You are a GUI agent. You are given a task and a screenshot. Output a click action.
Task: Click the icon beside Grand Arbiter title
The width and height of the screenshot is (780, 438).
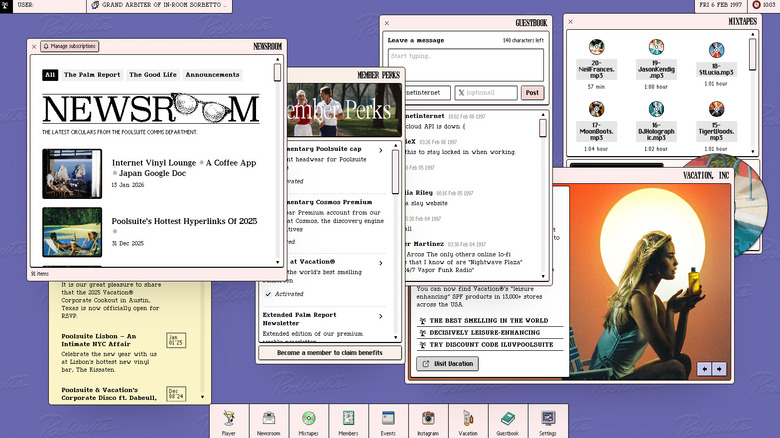click(95, 4)
